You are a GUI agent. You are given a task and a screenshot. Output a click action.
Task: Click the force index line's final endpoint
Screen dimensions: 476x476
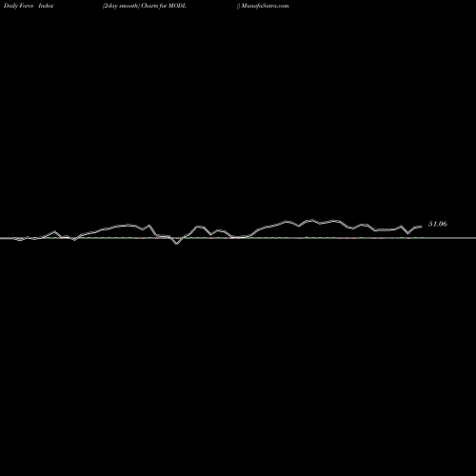pyautogui.click(x=422, y=227)
